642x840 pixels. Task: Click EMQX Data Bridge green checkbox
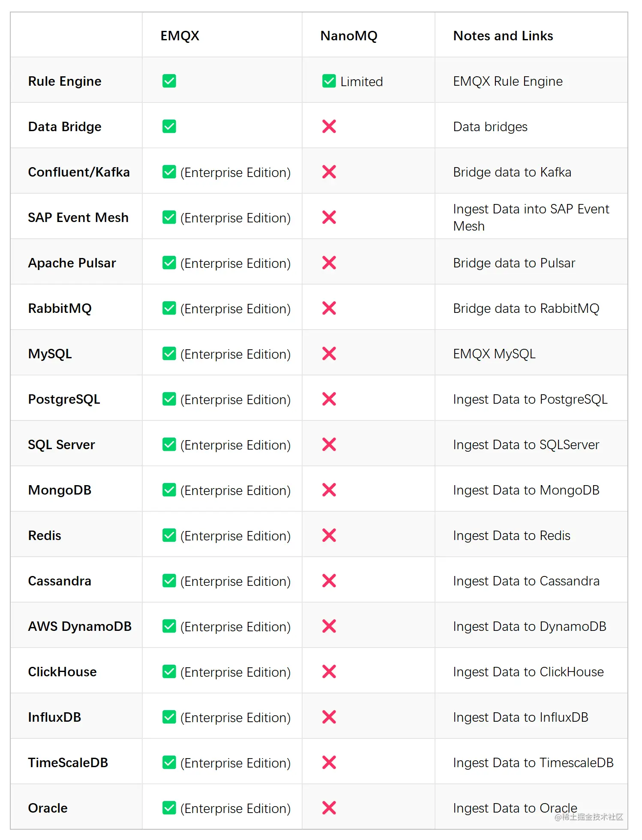(x=169, y=126)
